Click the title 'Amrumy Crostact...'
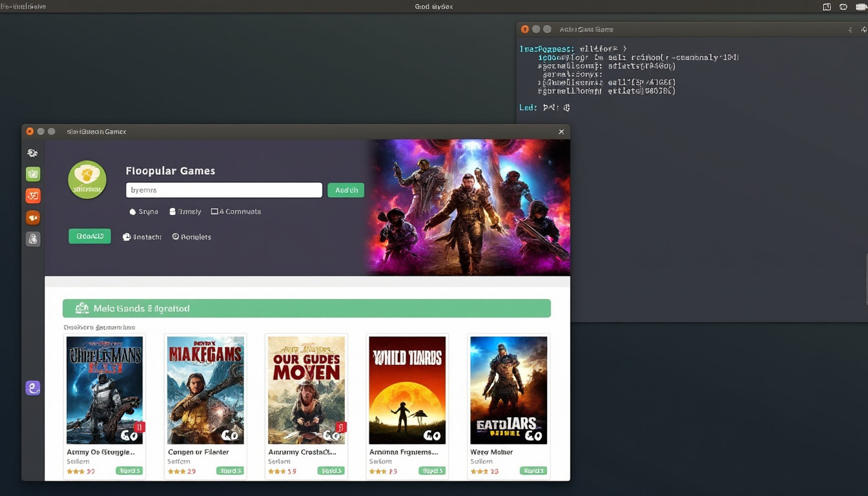This screenshot has width=868, height=496. 302,452
